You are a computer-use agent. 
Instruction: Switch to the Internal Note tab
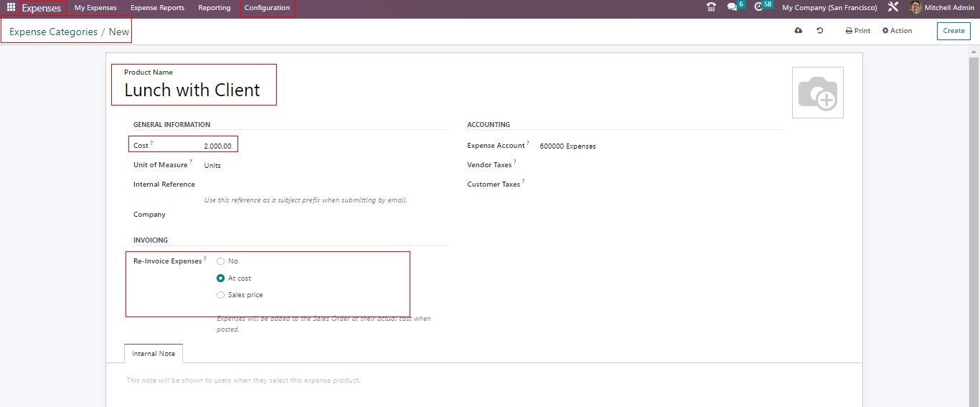(x=154, y=354)
